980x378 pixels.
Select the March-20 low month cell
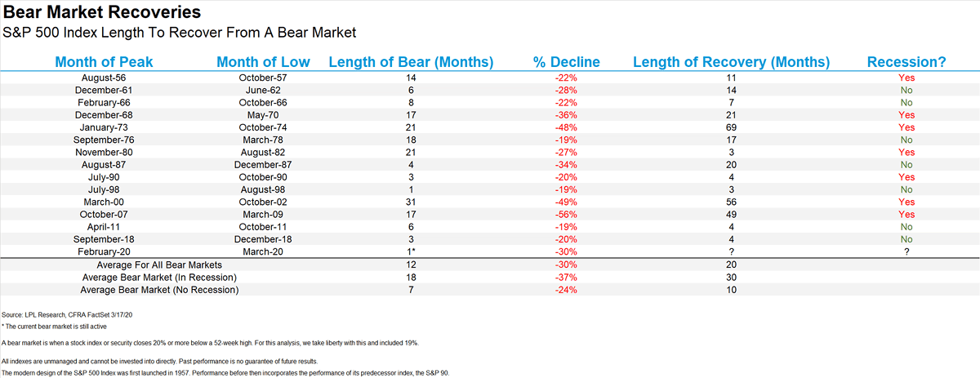point(263,253)
